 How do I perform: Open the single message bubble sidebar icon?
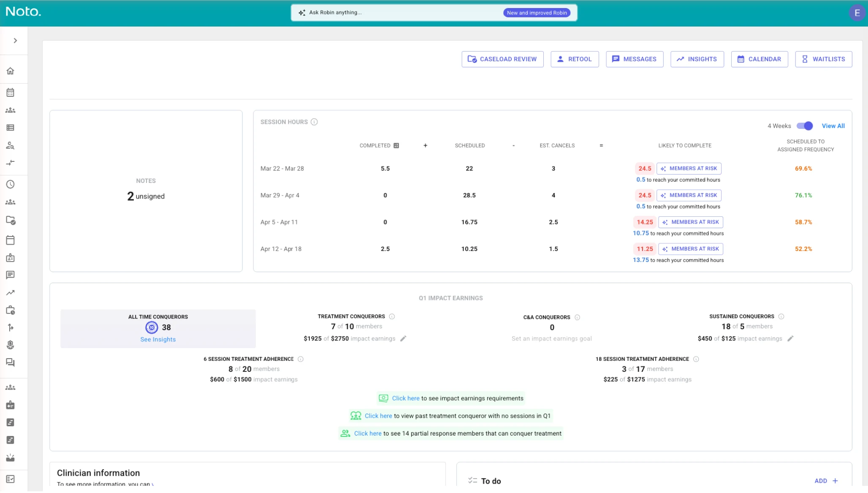11,275
